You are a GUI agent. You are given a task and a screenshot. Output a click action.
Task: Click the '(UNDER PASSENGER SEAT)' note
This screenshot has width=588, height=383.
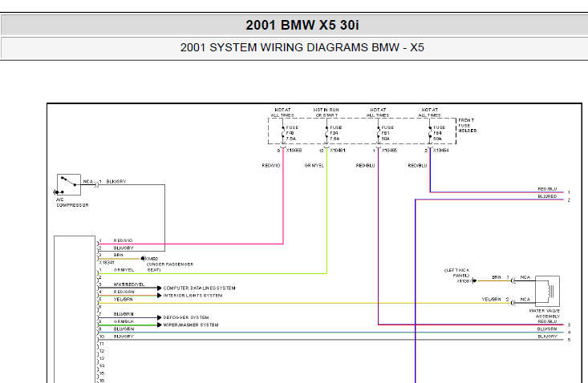(x=170, y=267)
